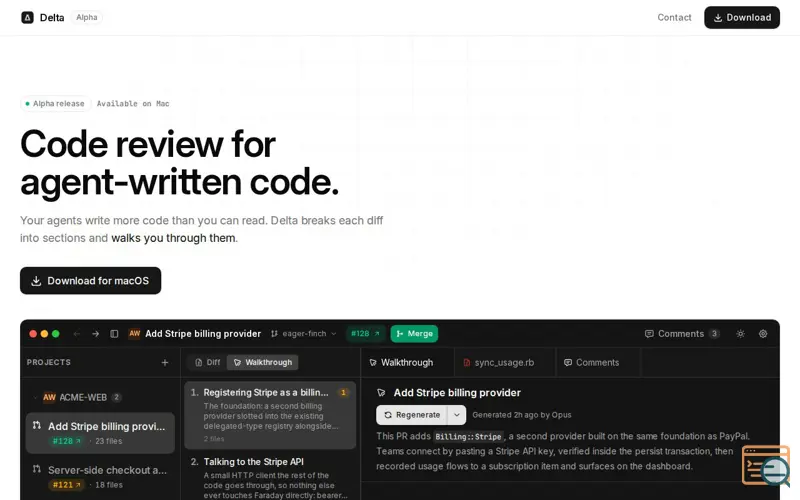Screen dimensions: 800x500
Task: Click the Alpha badge next to Delta
Action: (x=87, y=17)
